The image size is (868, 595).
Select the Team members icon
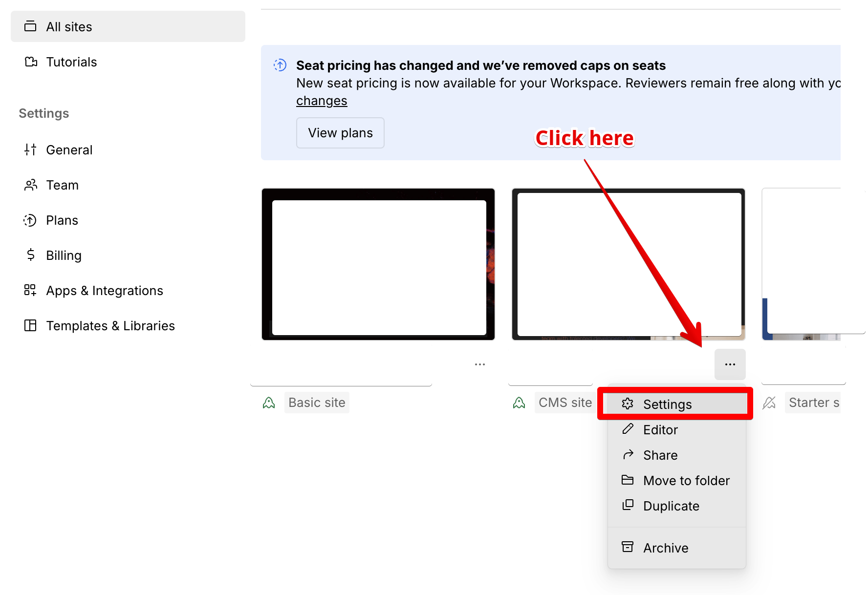coord(30,185)
